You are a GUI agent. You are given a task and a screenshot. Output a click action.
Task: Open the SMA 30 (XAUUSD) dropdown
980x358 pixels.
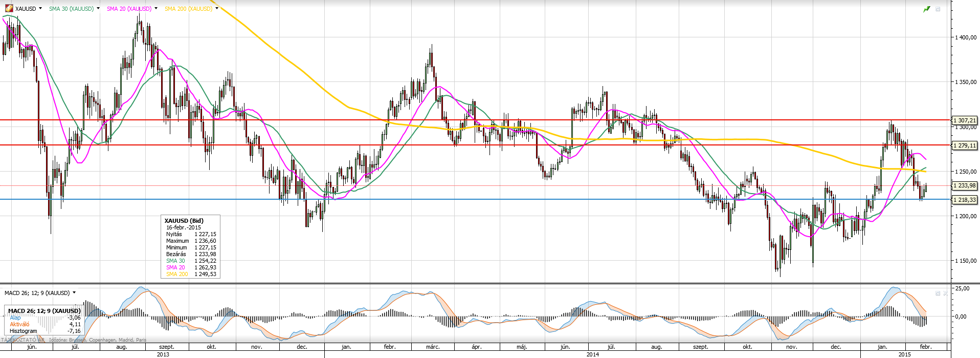(98, 8)
